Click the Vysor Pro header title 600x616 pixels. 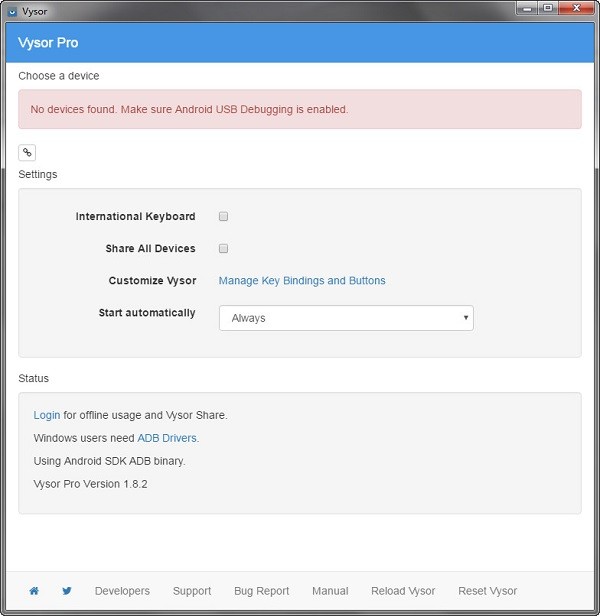[48, 43]
